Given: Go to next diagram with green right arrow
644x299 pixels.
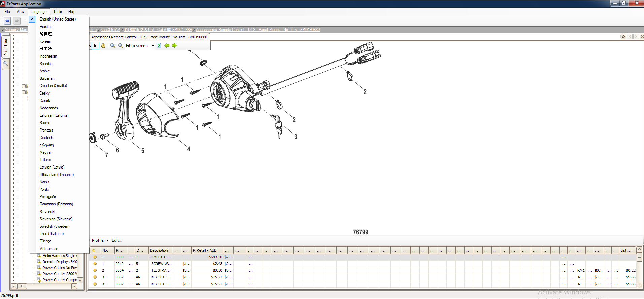Looking at the screenshot, I should coord(174,46).
